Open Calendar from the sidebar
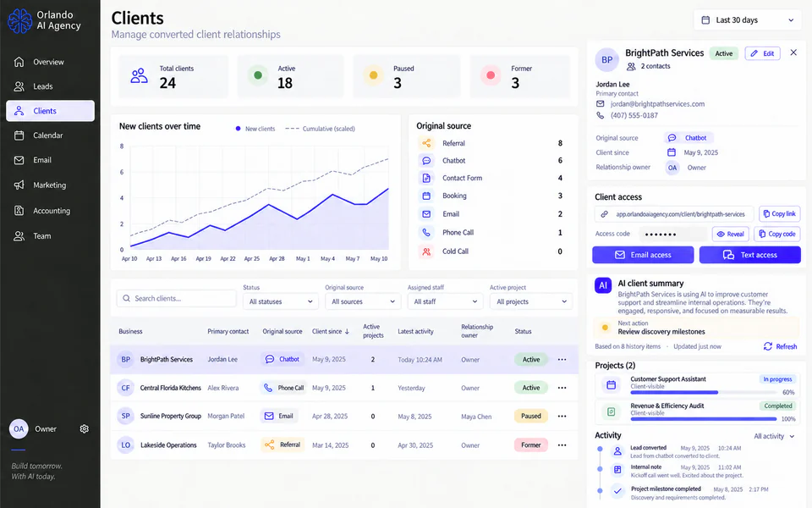This screenshot has width=812, height=508. 50,135
